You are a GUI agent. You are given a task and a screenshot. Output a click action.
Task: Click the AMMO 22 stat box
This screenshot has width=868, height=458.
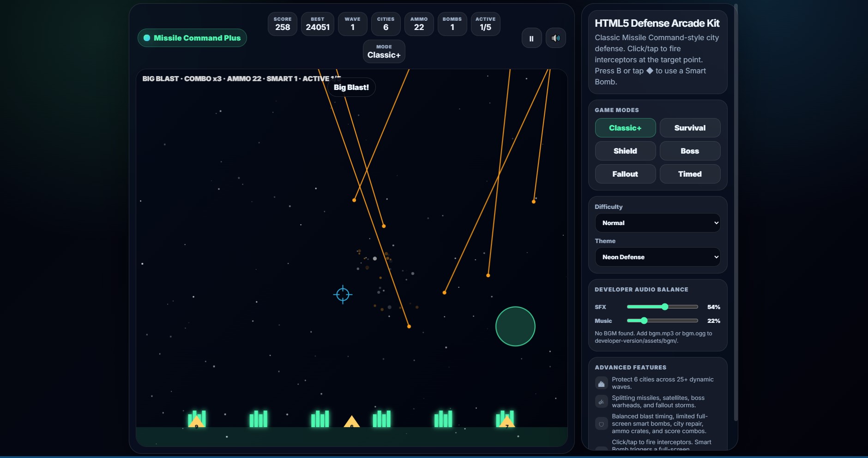pos(419,24)
